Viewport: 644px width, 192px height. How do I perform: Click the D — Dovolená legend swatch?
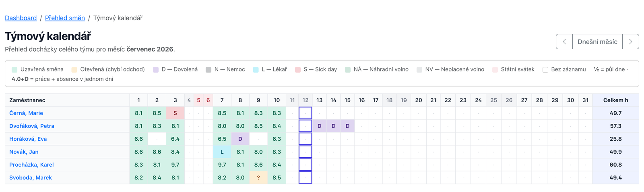[x=156, y=69]
